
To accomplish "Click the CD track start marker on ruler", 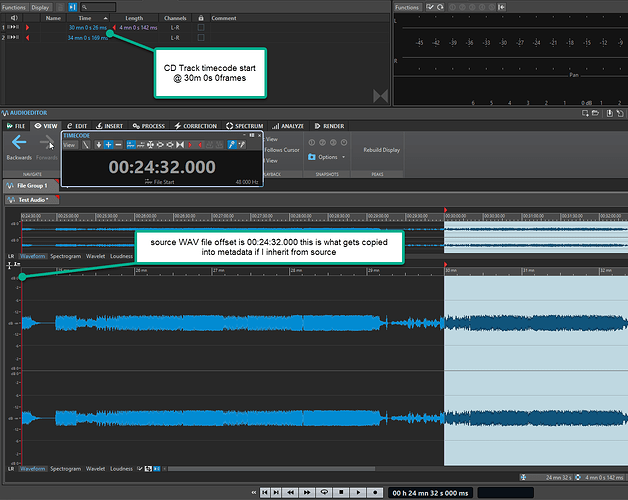I will [445, 264].
